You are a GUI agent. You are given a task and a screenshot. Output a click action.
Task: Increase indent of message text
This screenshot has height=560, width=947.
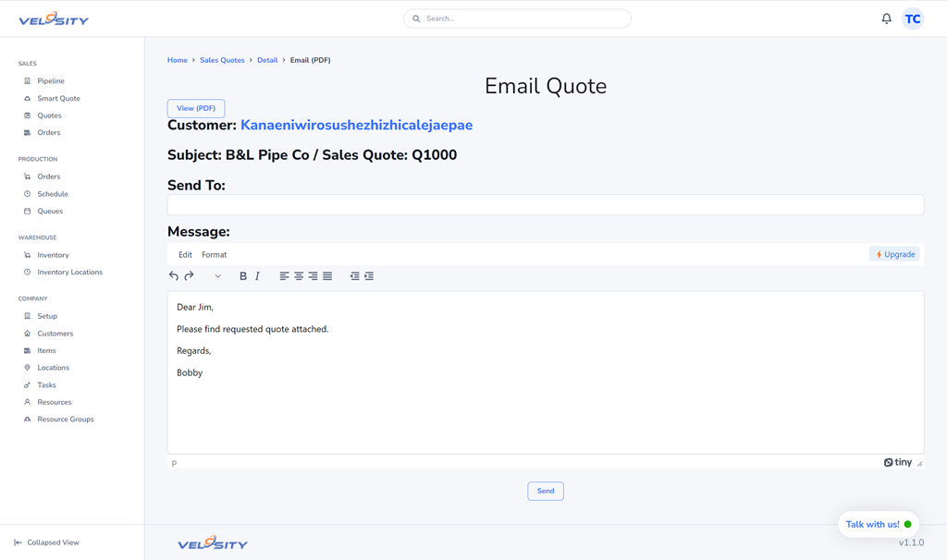[x=369, y=276]
